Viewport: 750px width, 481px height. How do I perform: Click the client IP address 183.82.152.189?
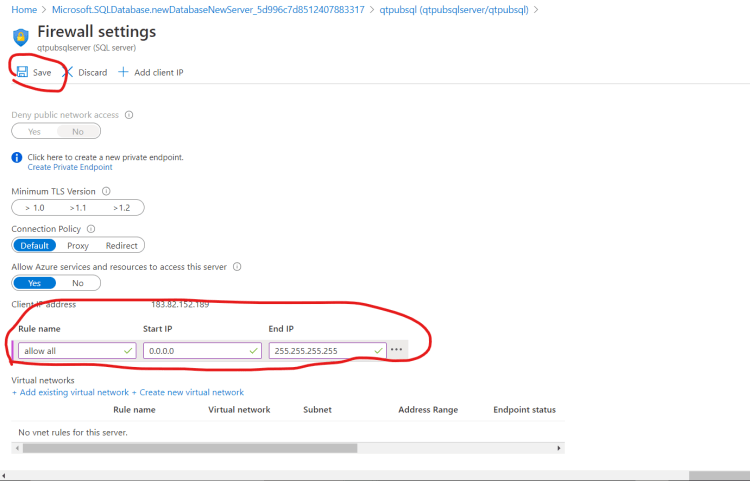180,305
